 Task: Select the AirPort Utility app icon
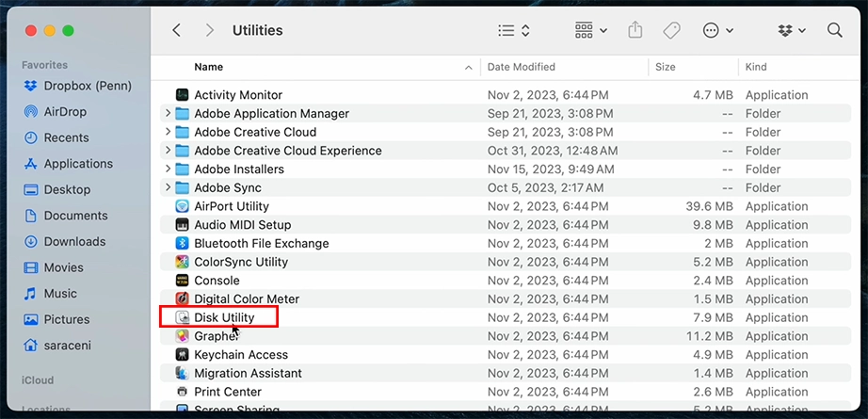tap(182, 206)
